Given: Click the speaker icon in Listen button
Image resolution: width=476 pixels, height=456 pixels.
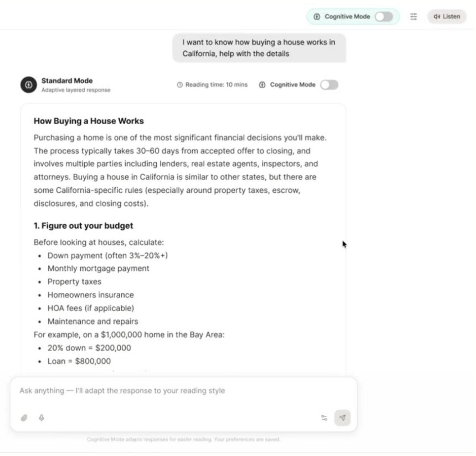Looking at the screenshot, I should pos(437,17).
